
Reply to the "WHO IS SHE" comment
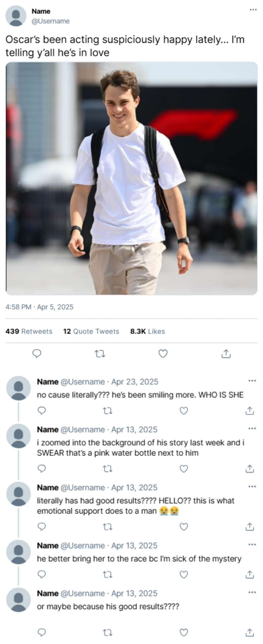[42, 411]
